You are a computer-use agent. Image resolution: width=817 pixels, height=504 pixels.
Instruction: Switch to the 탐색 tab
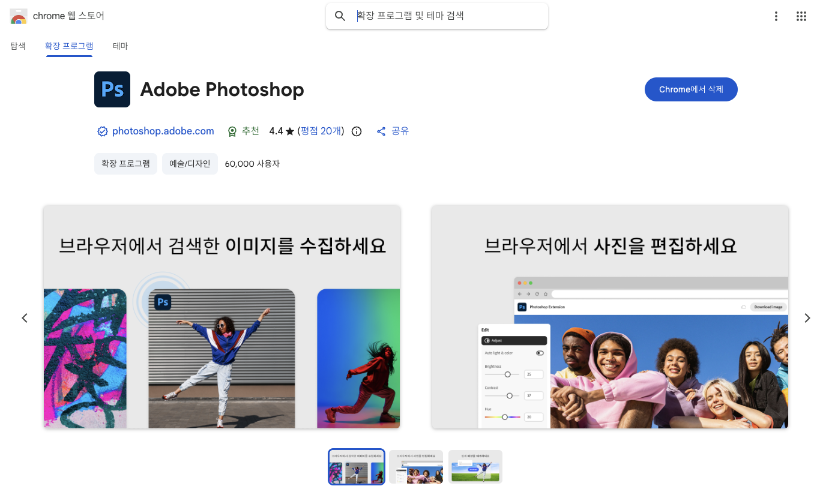tap(18, 46)
